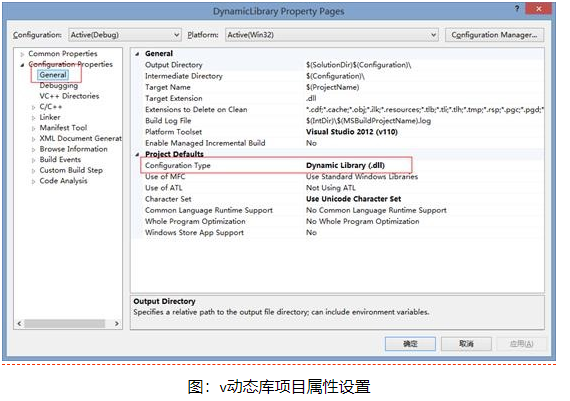Click the Output Directory value $(SolutionDir)$(Configuration)\

pos(358,65)
